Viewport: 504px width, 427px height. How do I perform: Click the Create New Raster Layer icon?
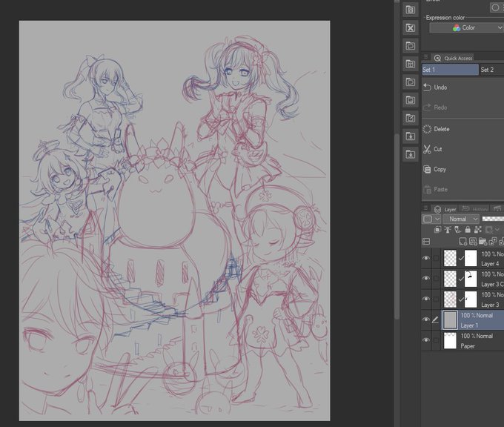pyautogui.click(x=462, y=241)
